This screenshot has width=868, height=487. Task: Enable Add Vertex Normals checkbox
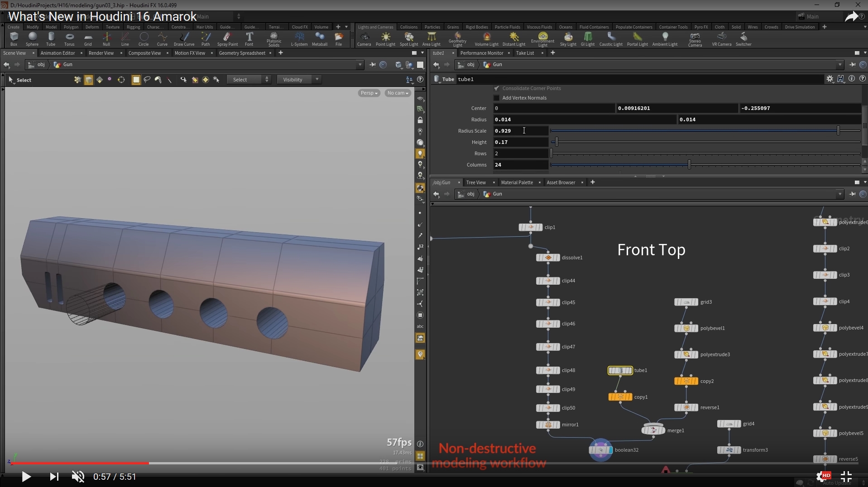[497, 98]
